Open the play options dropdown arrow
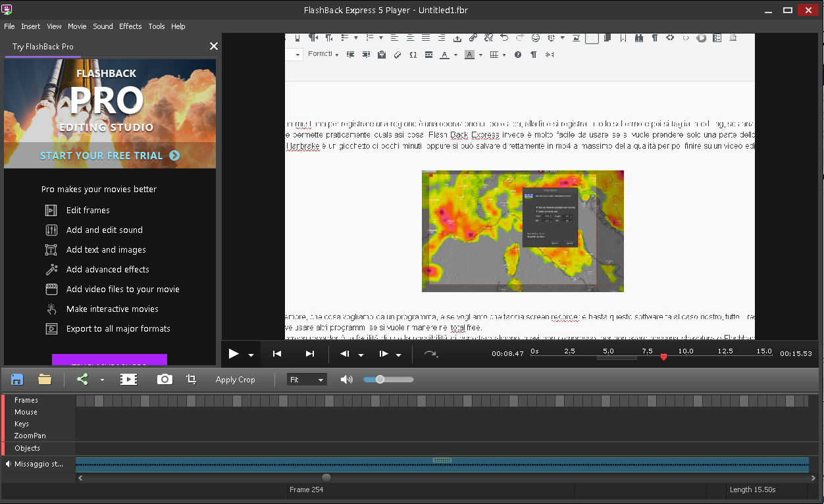 tap(251, 355)
